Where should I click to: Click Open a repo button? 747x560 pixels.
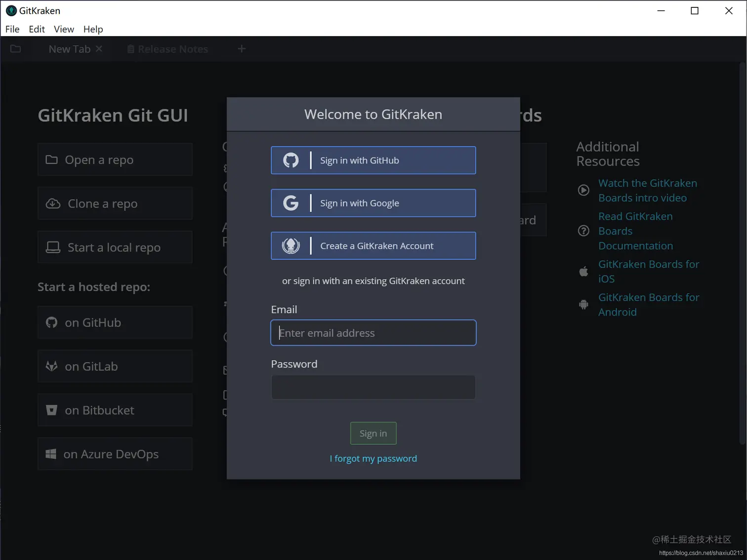click(115, 160)
